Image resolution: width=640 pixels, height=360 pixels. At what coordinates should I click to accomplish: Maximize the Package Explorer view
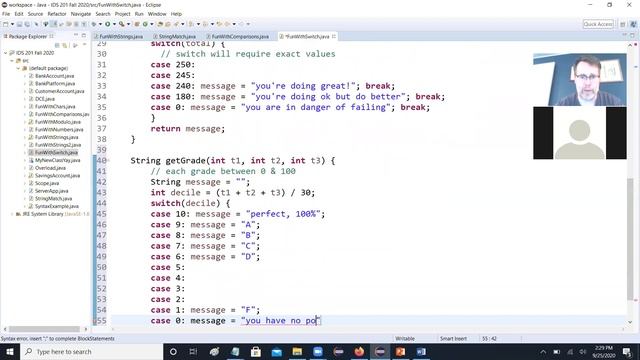(84, 36)
